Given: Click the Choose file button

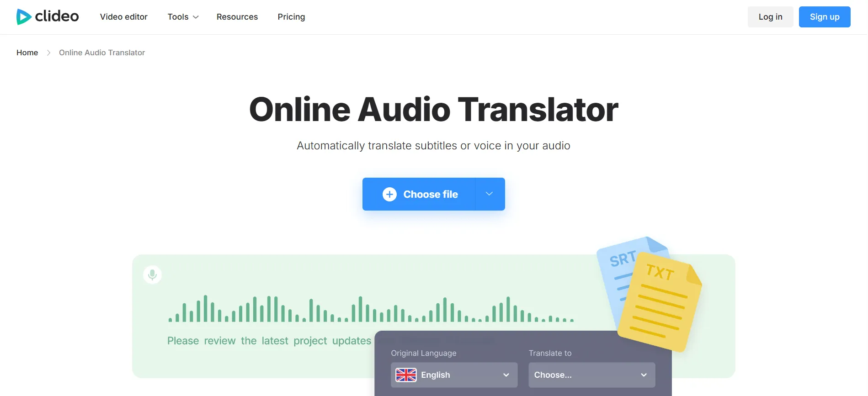Looking at the screenshot, I should [419, 194].
